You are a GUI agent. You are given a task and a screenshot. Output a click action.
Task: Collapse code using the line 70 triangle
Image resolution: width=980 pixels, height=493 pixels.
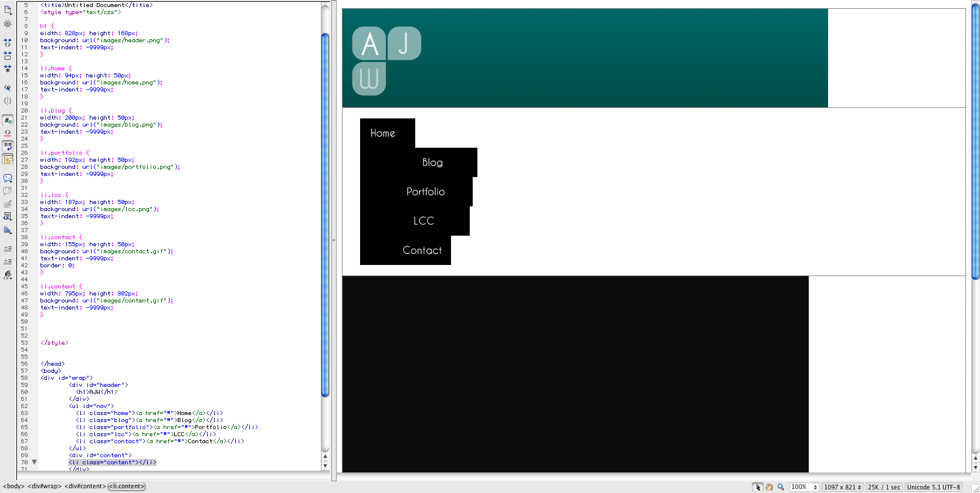click(x=35, y=462)
